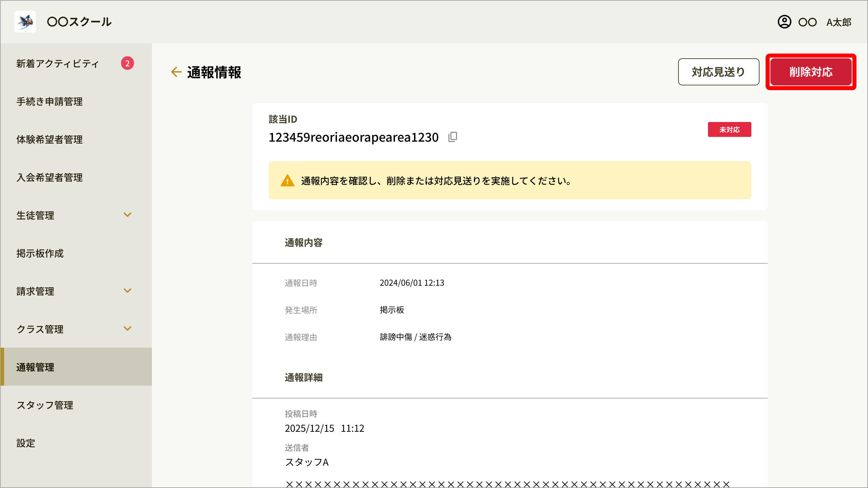
Task: Click the red 削除対応 button
Action: point(811,72)
